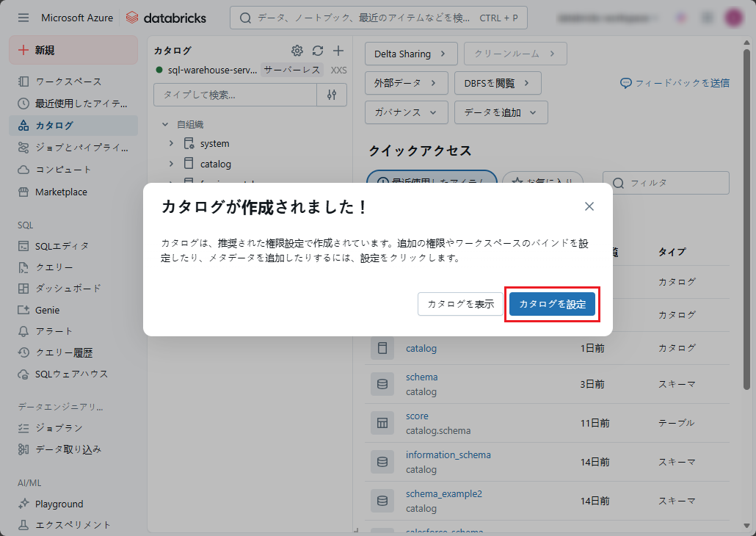The image size is (756, 536).
Task: Add a new catalog item with plus icon
Action: pos(338,51)
